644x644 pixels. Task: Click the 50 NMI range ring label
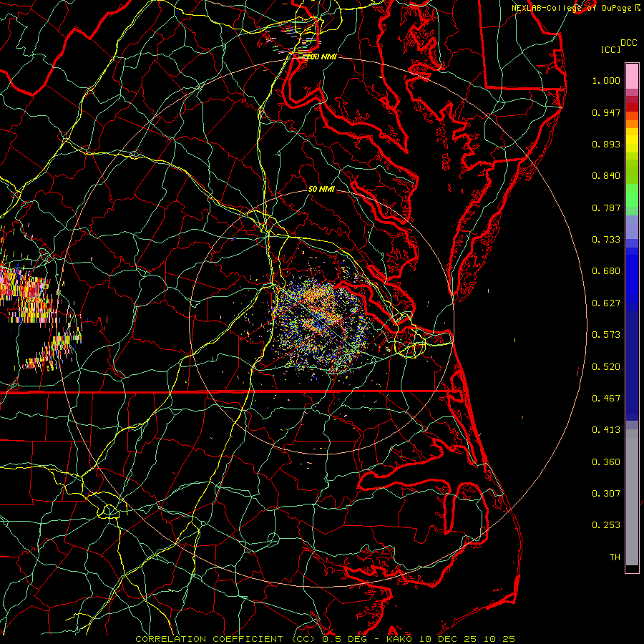(321, 189)
